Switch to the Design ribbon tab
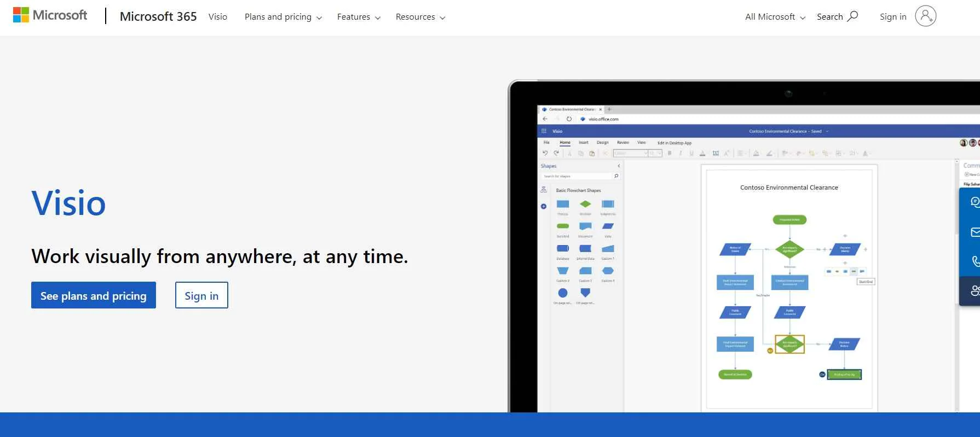Viewport: 980px width, 437px height. (603, 142)
